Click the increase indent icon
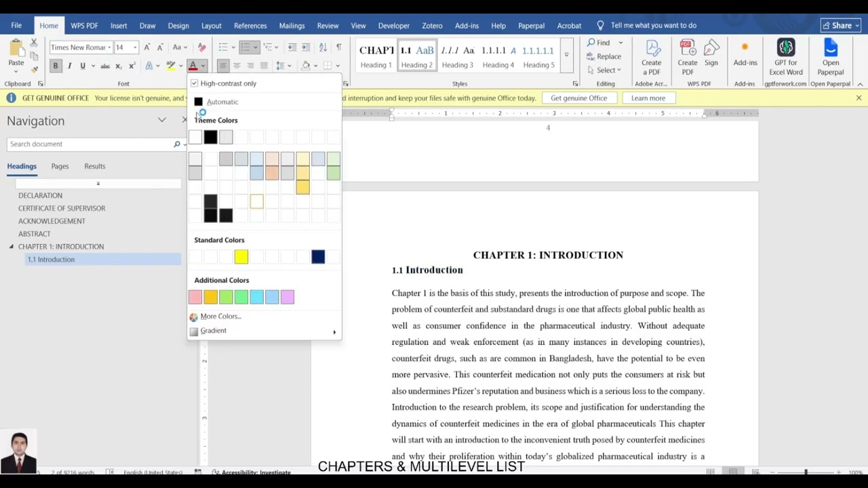 point(306,47)
